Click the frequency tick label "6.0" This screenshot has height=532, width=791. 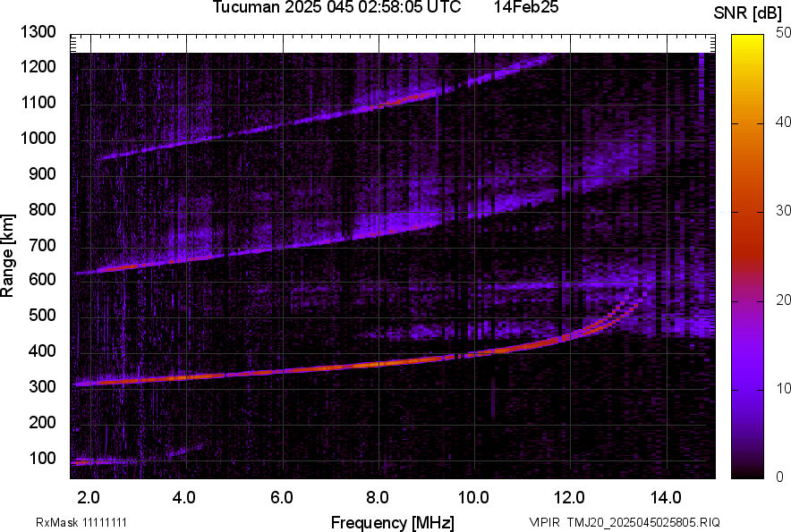click(x=282, y=498)
